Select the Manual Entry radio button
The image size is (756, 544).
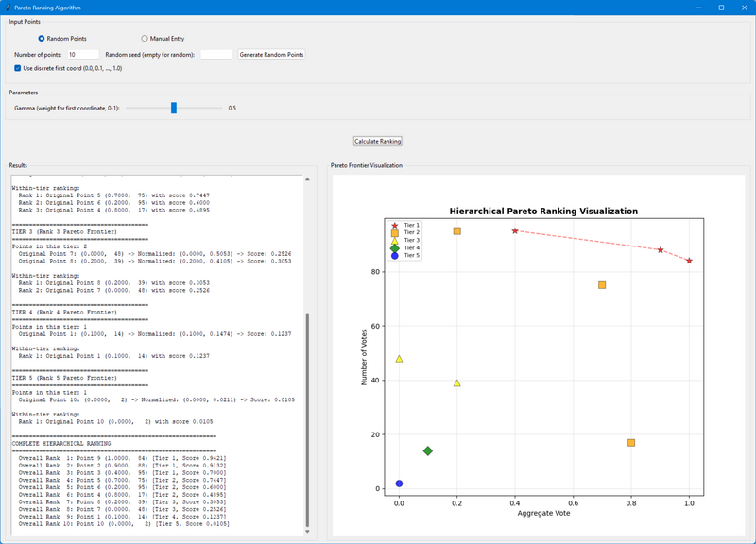[x=145, y=39]
